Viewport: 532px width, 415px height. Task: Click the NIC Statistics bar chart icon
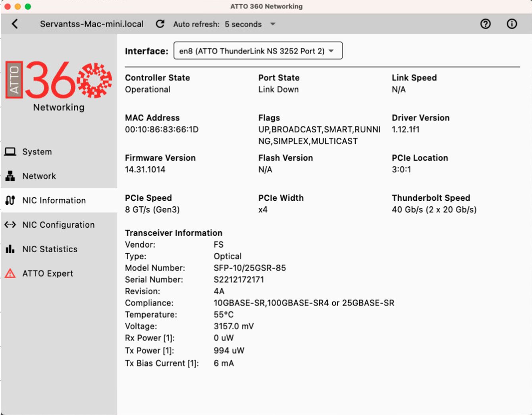point(10,249)
